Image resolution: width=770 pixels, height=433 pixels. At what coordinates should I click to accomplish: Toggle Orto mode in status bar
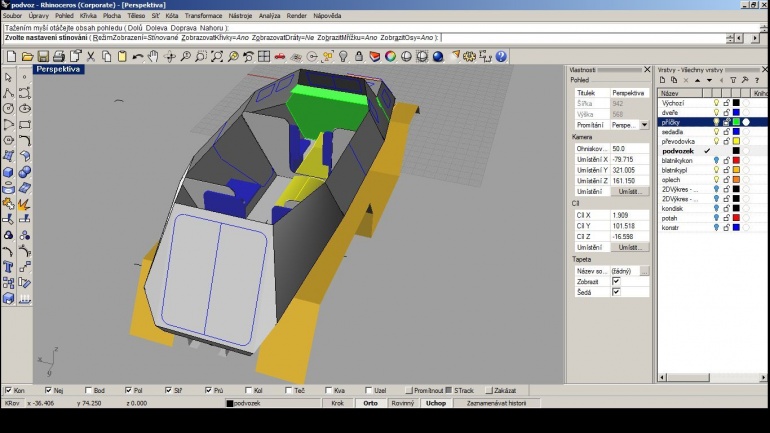point(370,403)
